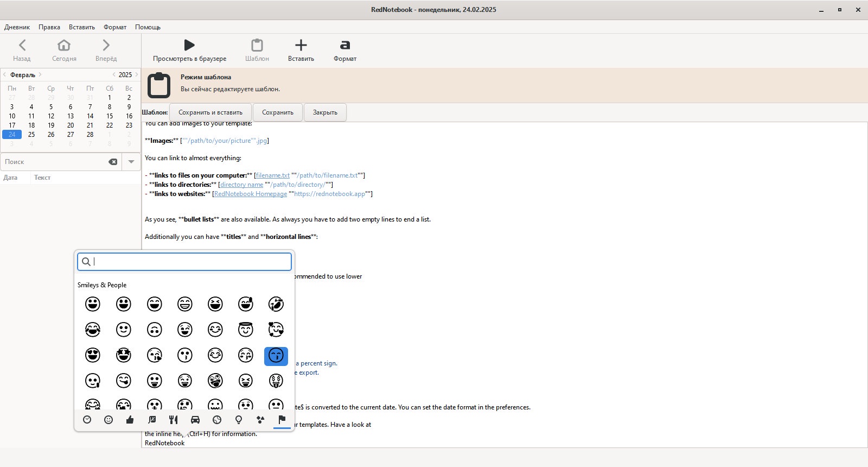The image size is (868, 467).
Task: Click the filename.txt link in editor
Action: coord(273,175)
